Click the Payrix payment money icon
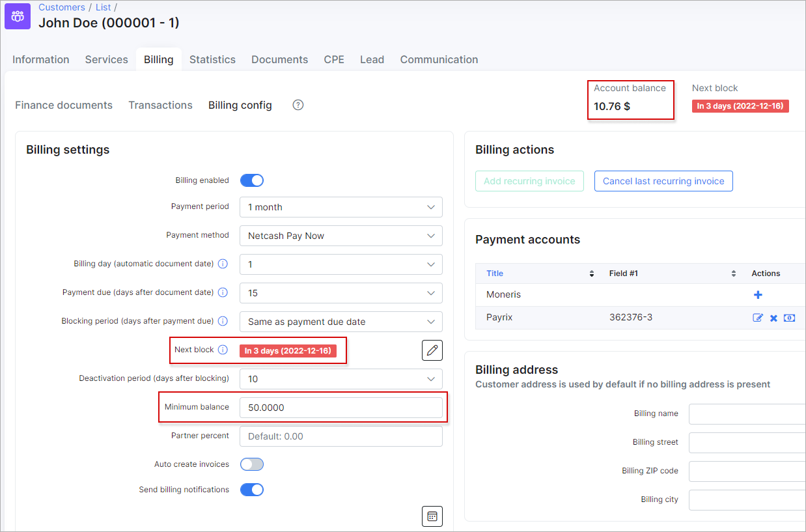The height and width of the screenshot is (532, 806). [x=789, y=318]
